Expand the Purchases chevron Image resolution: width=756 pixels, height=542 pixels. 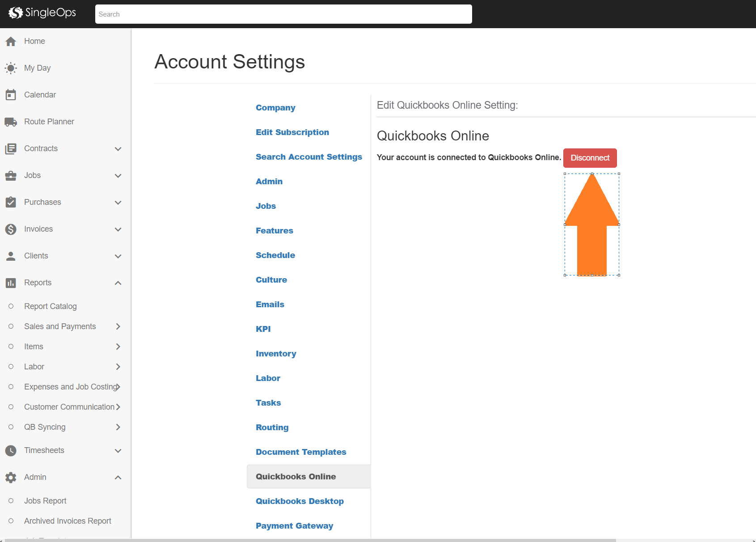[118, 203]
